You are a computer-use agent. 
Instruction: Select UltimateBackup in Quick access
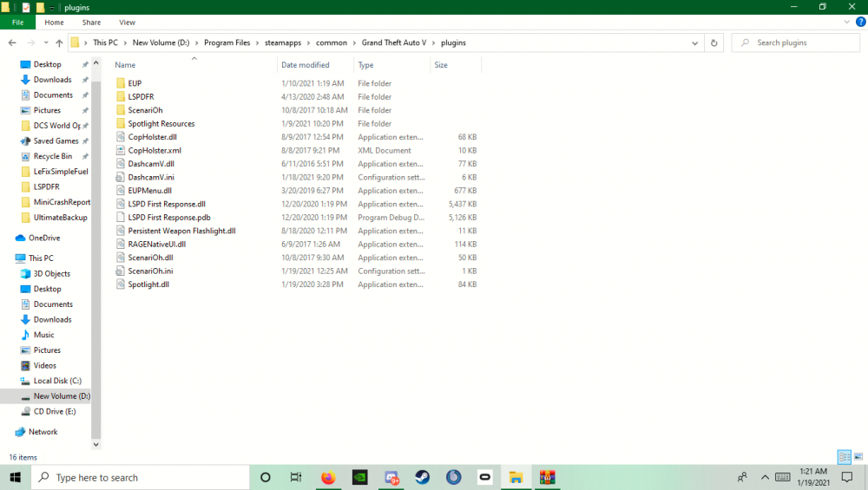(x=60, y=218)
